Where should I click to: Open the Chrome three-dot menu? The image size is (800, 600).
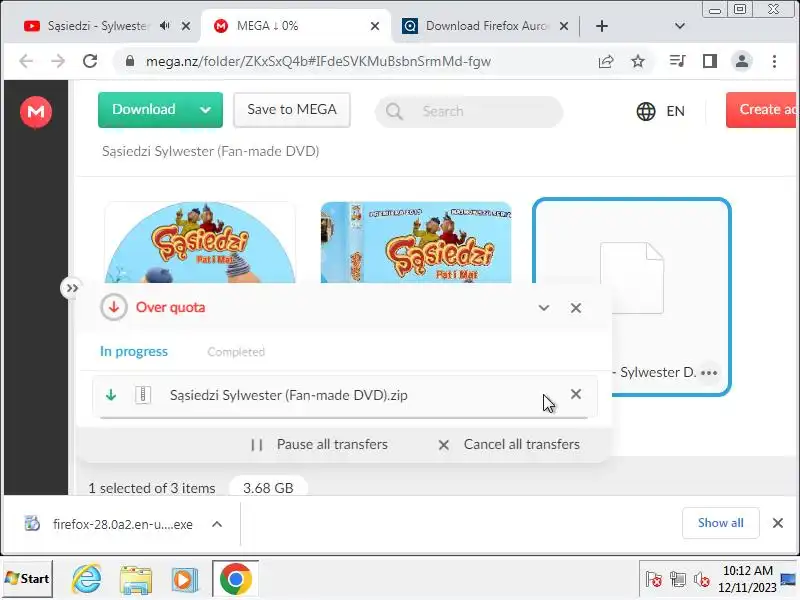774,61
